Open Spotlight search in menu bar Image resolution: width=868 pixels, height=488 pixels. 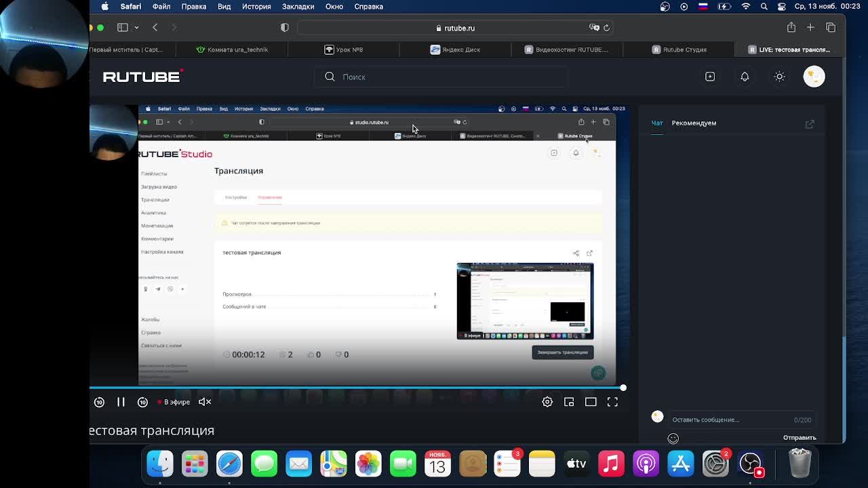pyautogui.click(x=764, y=6)
